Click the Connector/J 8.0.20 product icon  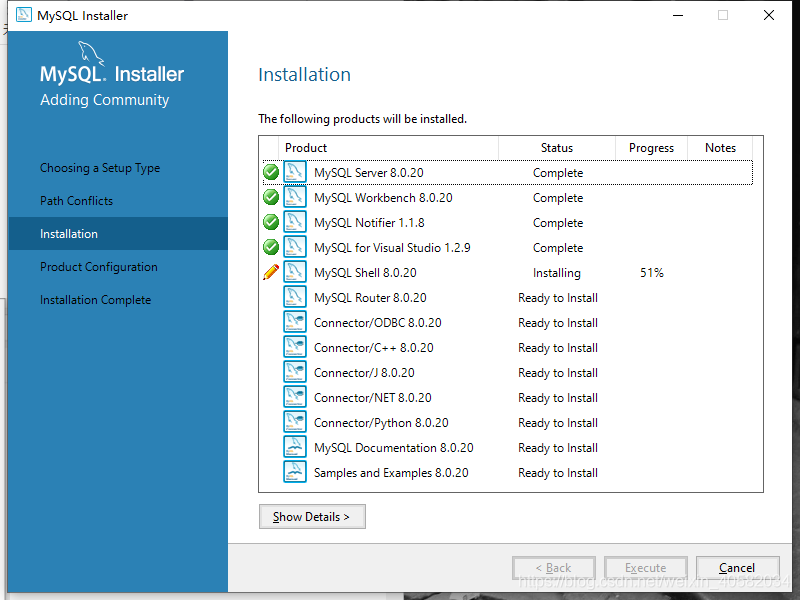(295, 372)
